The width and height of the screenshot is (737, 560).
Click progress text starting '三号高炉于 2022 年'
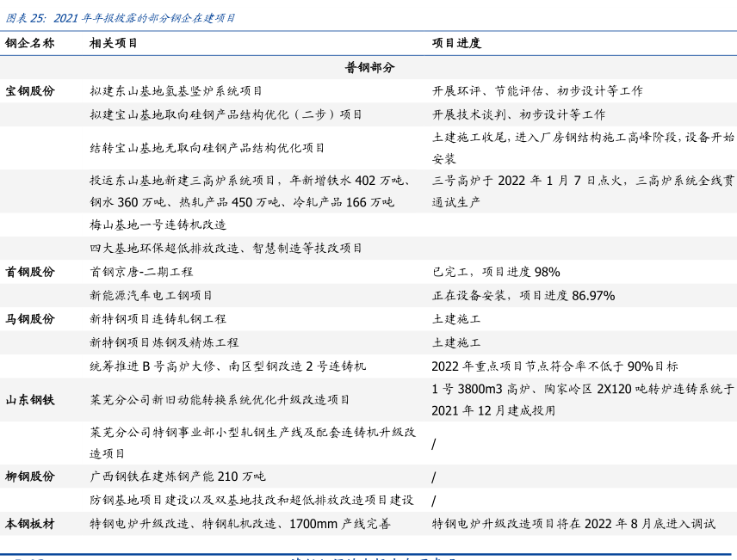pyautogui.click(x=583, y=191)
